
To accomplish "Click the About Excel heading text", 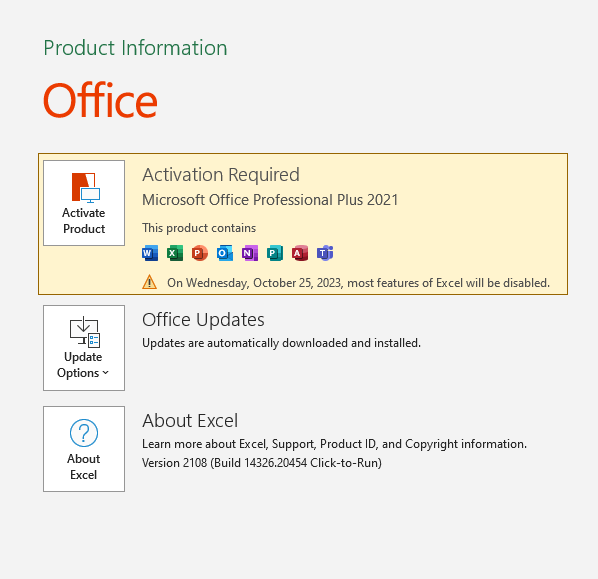I will [190, 421].
